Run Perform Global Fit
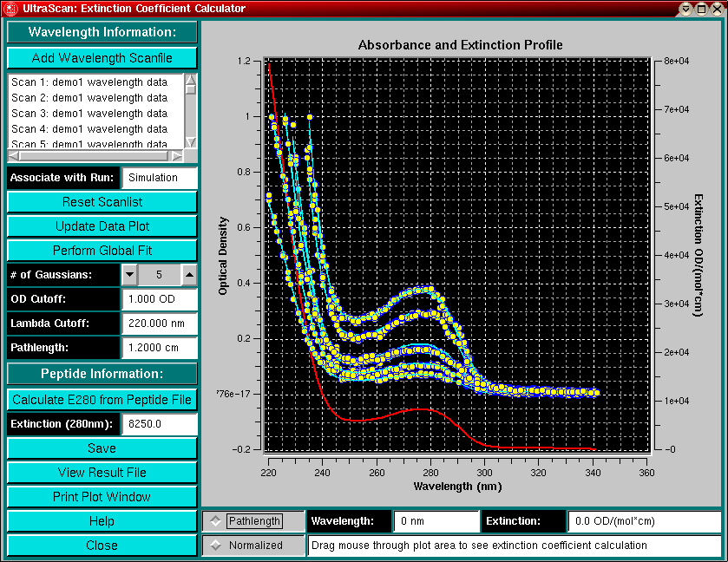 pyautogui.click(x=102, y=251)
